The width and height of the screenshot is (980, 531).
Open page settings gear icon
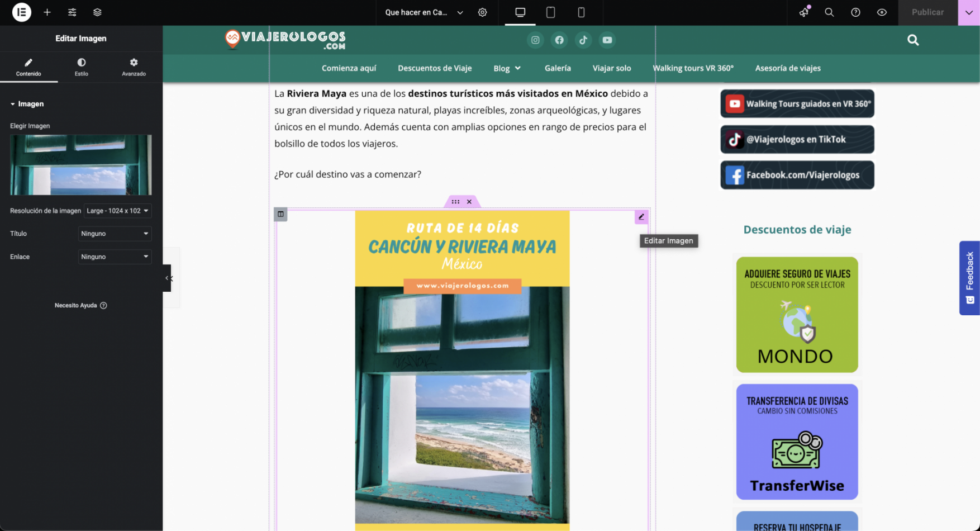point(483,12)
